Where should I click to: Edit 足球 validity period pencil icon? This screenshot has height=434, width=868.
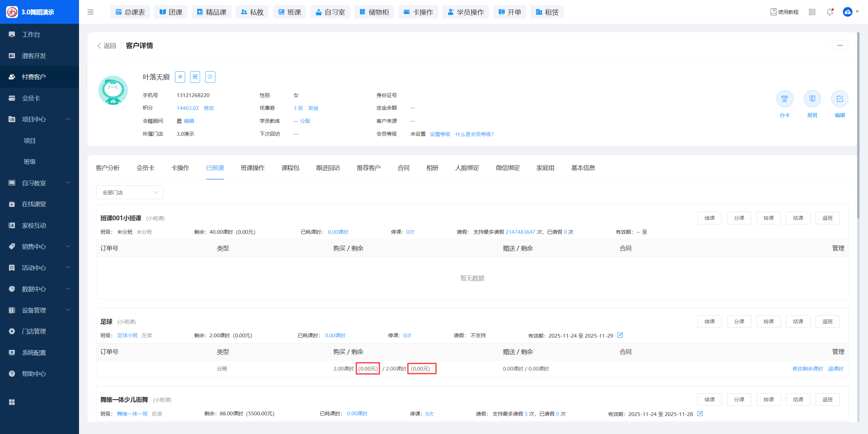tap(620, 335)
